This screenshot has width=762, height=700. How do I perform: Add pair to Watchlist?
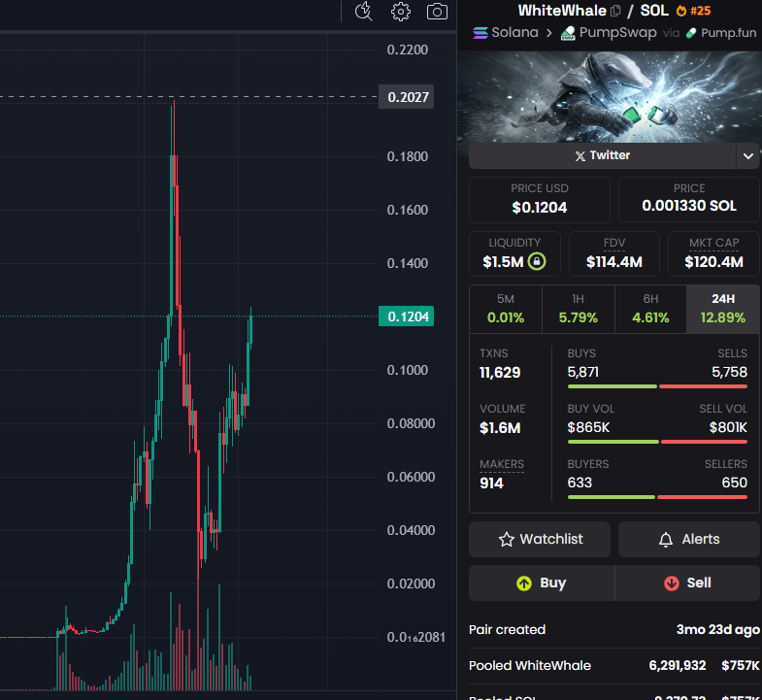tap(540, 539)
